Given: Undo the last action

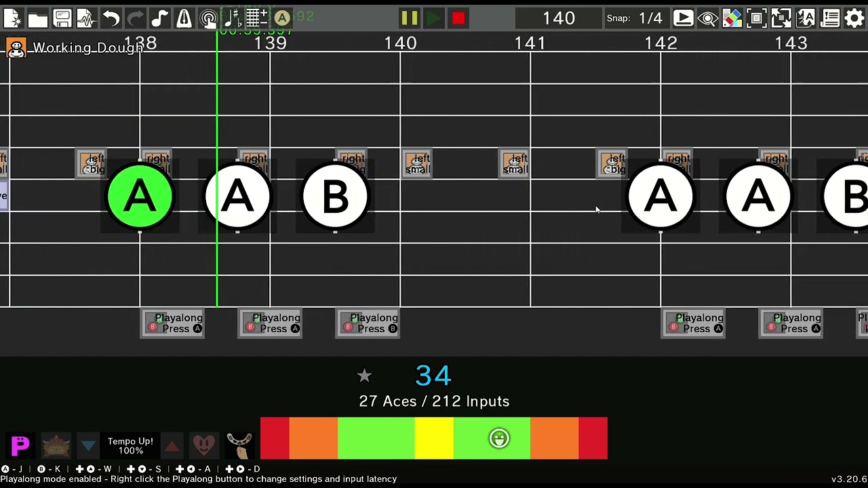Looking at the screenshot, I should (x=111, y=18).
